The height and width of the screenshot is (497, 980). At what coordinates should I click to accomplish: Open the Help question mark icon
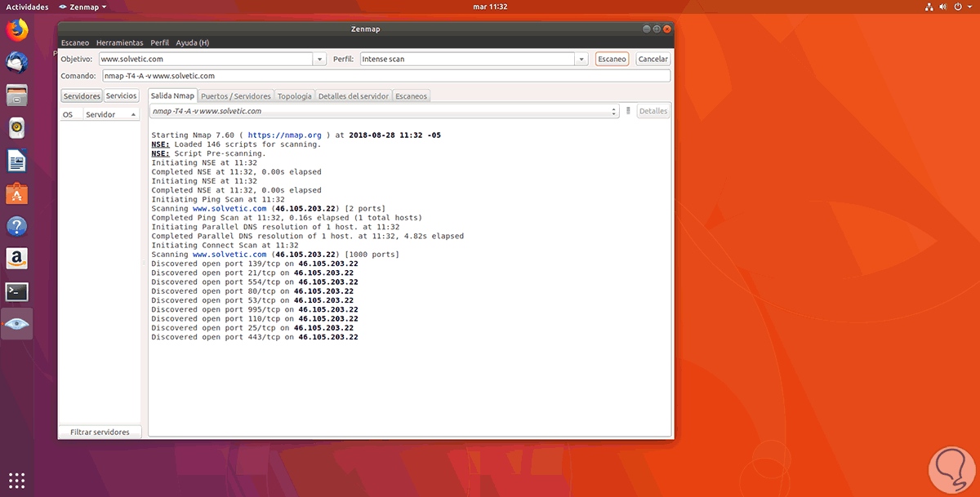click(17, 226)
